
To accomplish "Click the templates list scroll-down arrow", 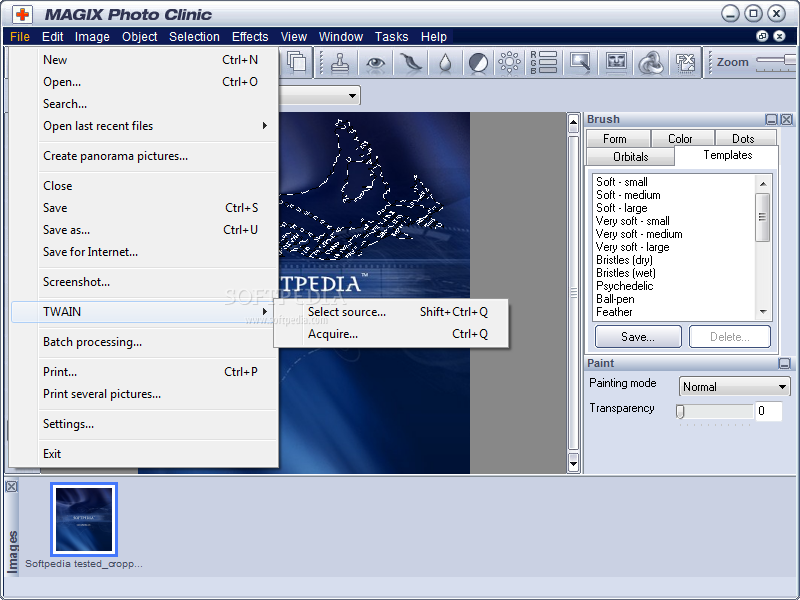I will coord(763,312).
